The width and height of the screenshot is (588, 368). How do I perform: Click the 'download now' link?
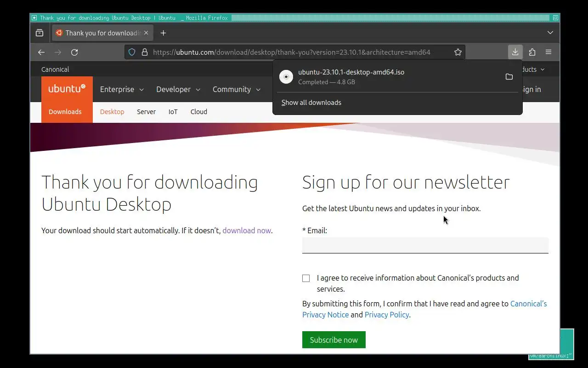(x=247, y=230)
